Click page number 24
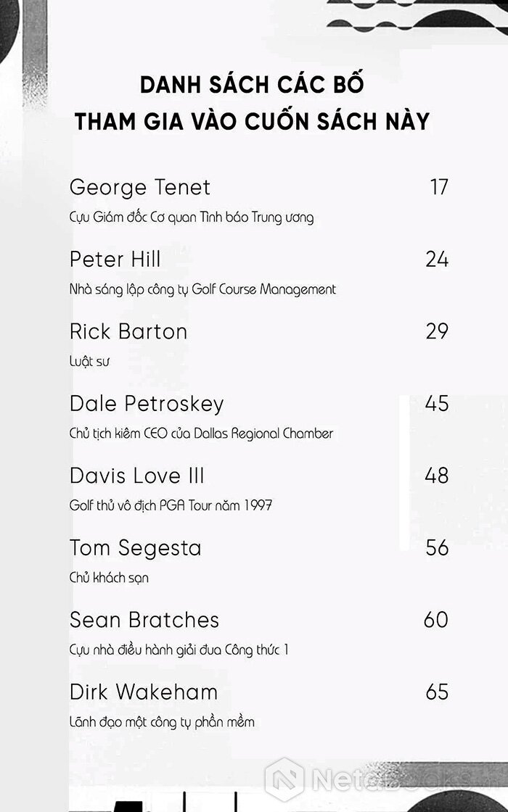The image size is (508, 812). 437,260
